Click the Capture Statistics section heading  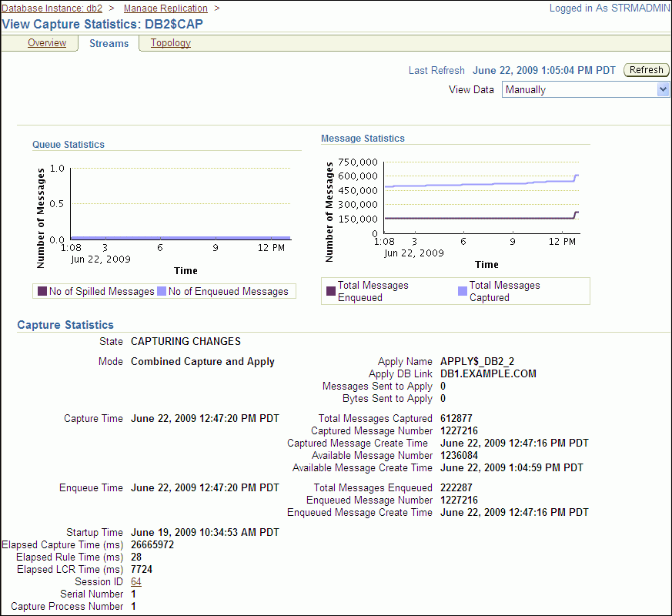pyautogui.click(x=65, y=325)
